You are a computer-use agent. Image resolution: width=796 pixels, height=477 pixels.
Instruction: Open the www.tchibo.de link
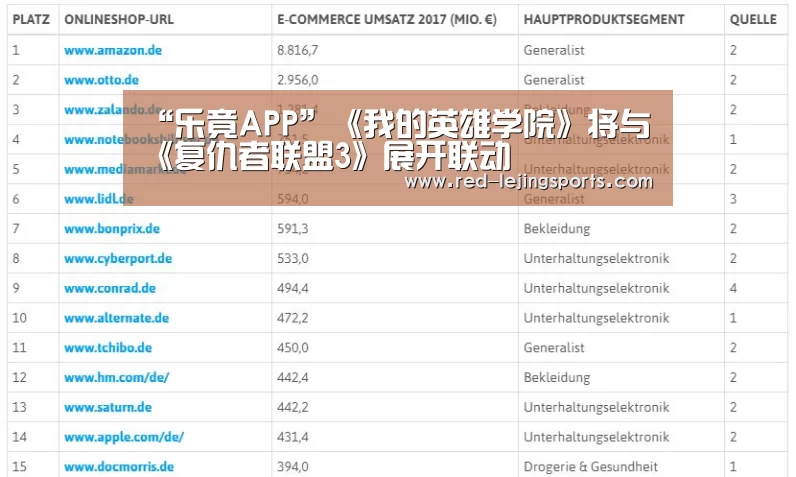point(108,348)
